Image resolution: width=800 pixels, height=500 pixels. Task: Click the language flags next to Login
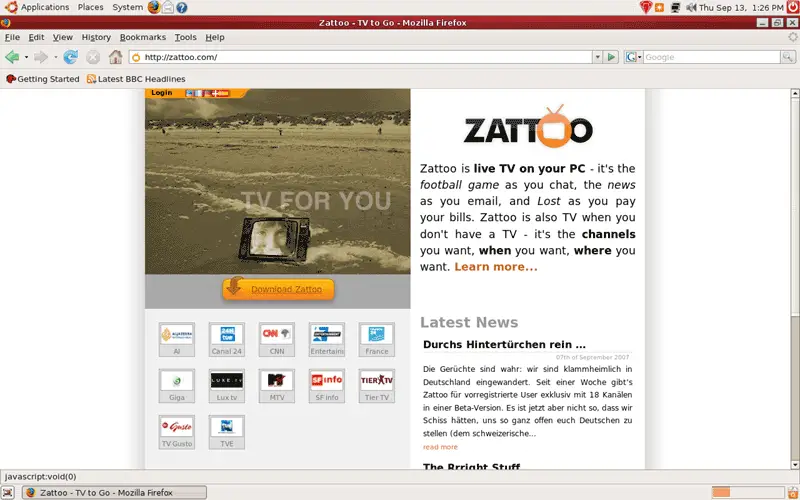[208, 93]
